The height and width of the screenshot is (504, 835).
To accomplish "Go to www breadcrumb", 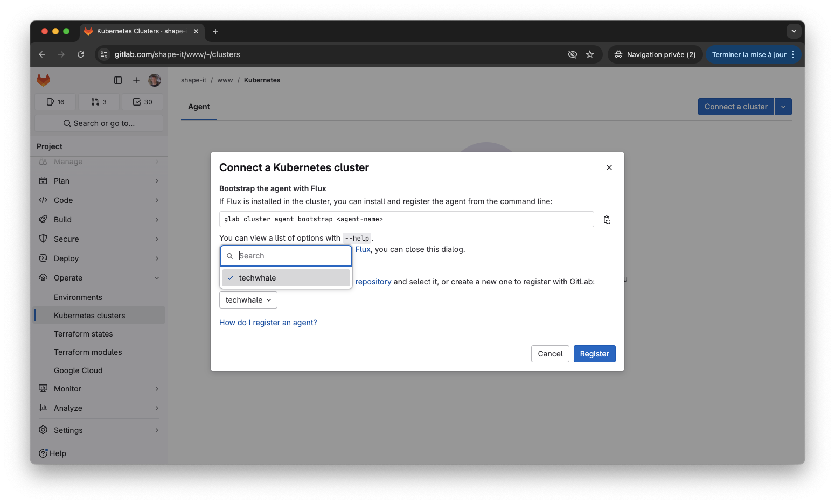I will (x=225, y=80).
